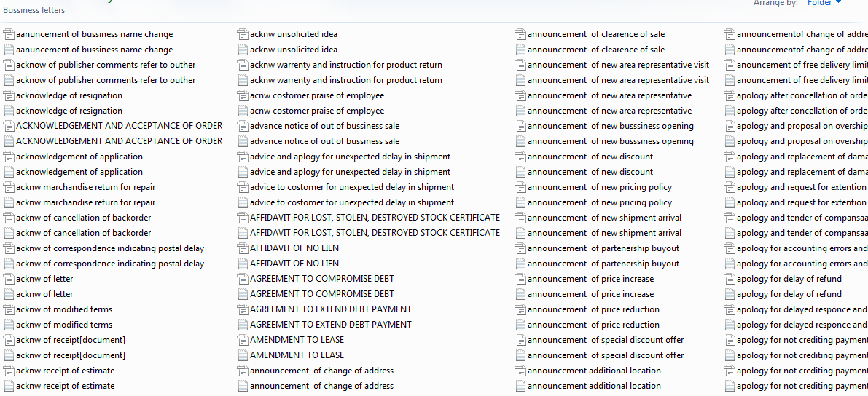Click plain-text icon of 'AMENDMENT TO LEASE'
Image resolution: width=868 pixels, height=396 pixels.
point(243,355)
